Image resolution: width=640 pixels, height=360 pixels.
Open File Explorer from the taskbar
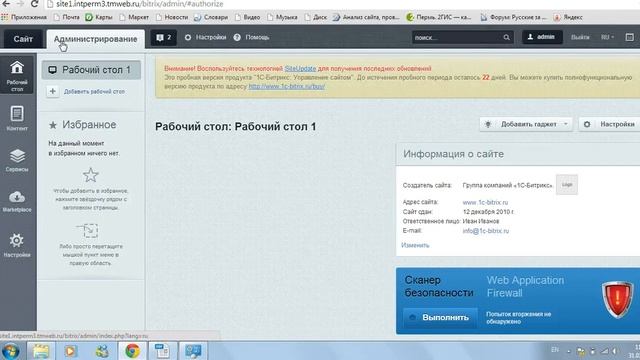coord(41,351)
